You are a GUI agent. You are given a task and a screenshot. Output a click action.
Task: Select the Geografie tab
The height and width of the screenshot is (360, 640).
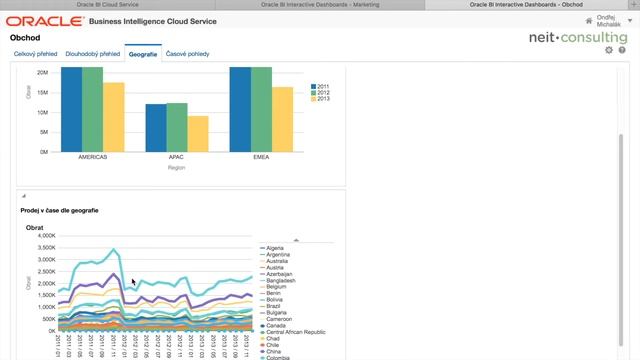click(143, 54)
